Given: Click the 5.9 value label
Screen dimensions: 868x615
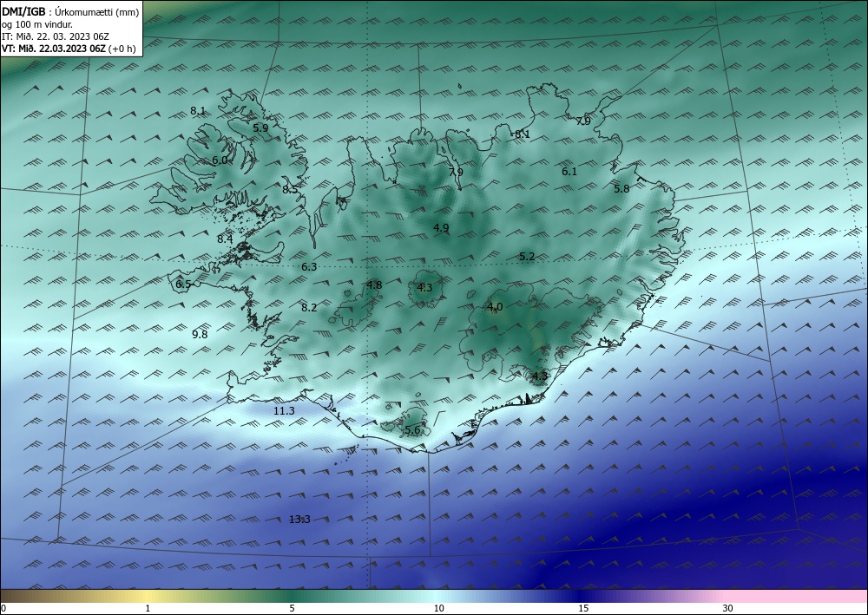Looking at the screenshot, I should 260,128.
